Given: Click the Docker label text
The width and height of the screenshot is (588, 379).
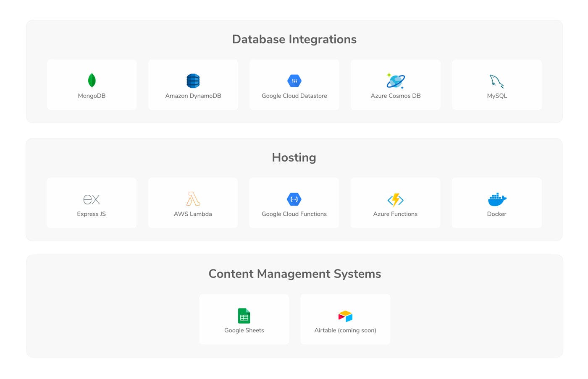Looking at the screenshot, I should click(496, 214).
